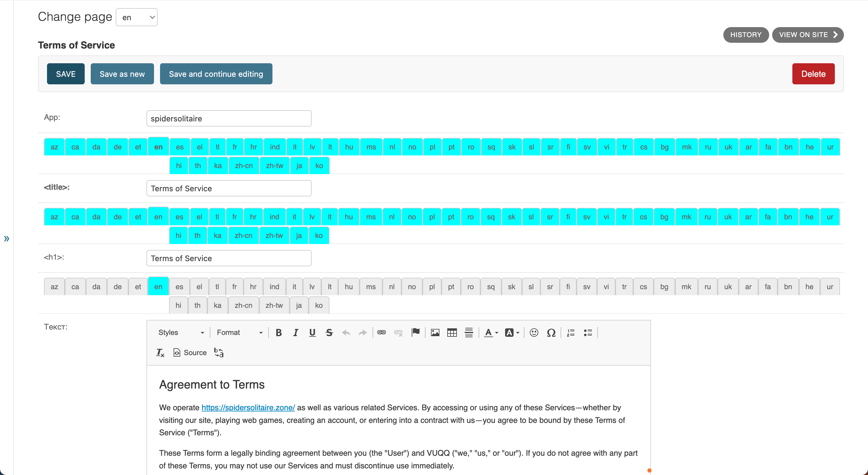Image resolution: width=868 pixels, height=475 pixels.
Task: Insert a link with the link icon
Action: (381, 333)
